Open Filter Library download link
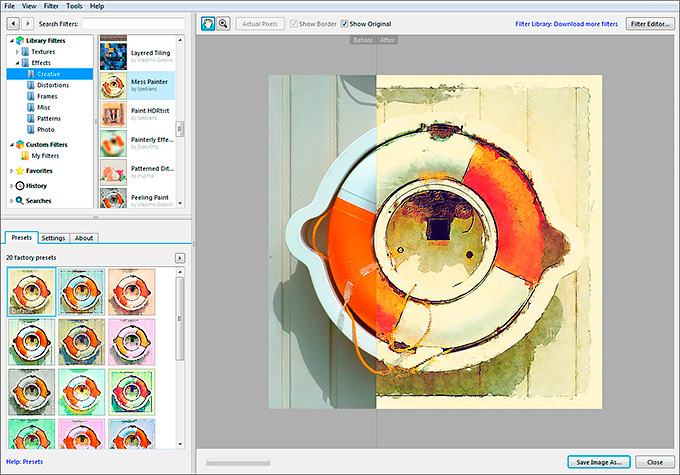 point(567,23)
